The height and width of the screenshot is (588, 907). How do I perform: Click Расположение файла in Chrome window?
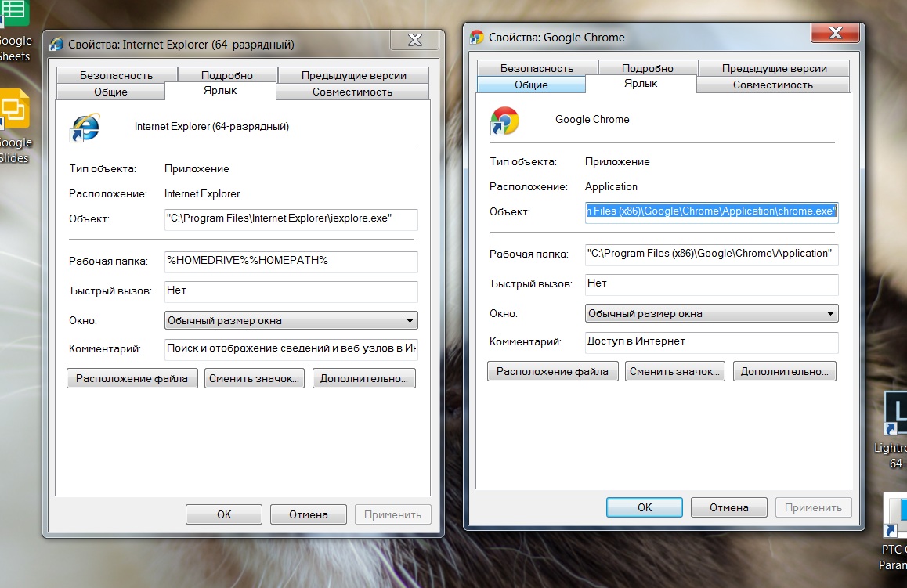click(x=552, y=372)
